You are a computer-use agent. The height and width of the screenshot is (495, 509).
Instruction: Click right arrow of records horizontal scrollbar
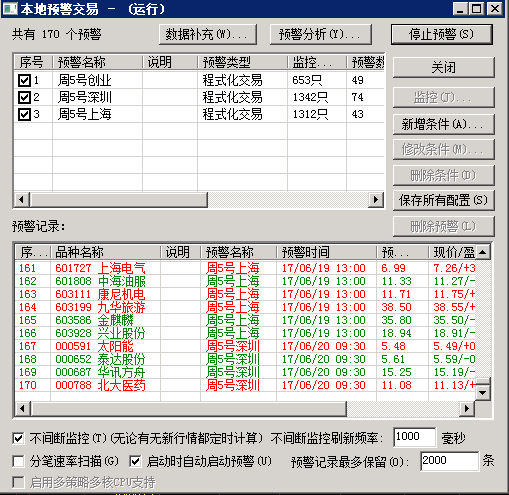[x=467, y=409]
